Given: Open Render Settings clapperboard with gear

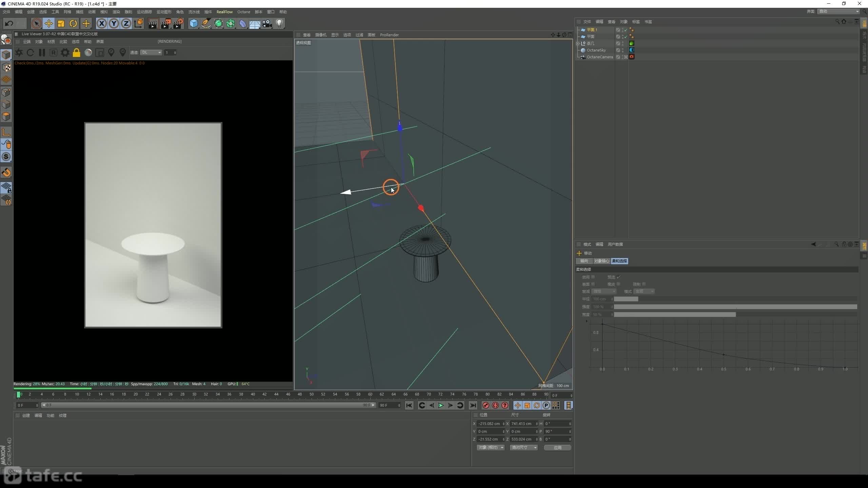Looking at the screenshot, I should (178, 23).
